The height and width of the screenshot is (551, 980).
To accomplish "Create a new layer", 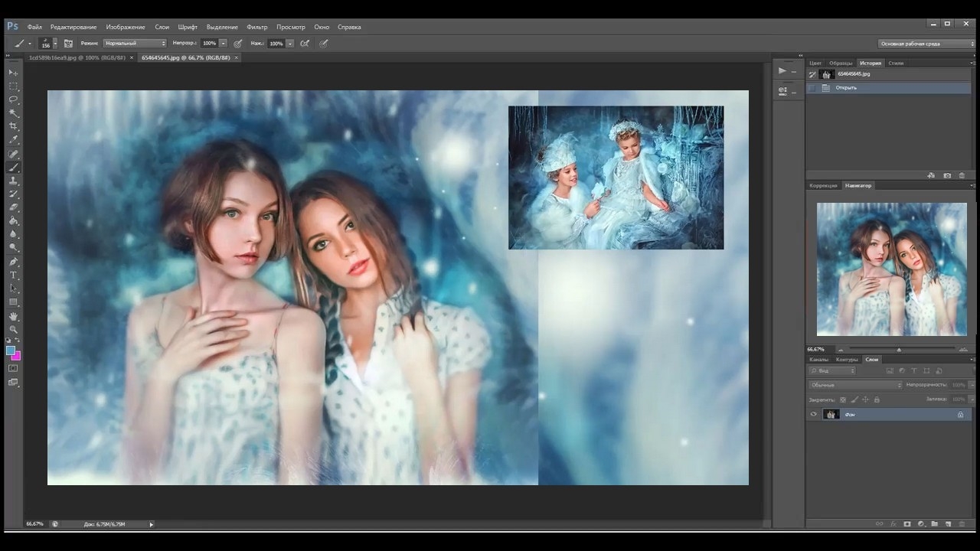I will 949,524.
